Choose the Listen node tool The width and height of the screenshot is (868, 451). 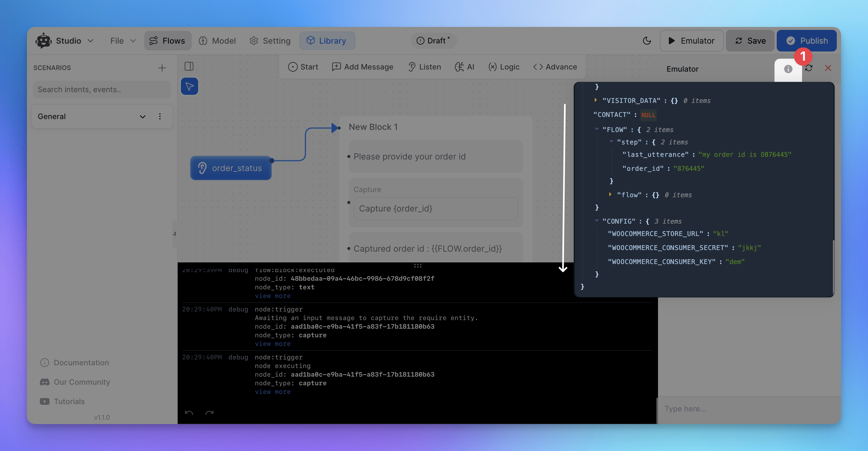424,67
